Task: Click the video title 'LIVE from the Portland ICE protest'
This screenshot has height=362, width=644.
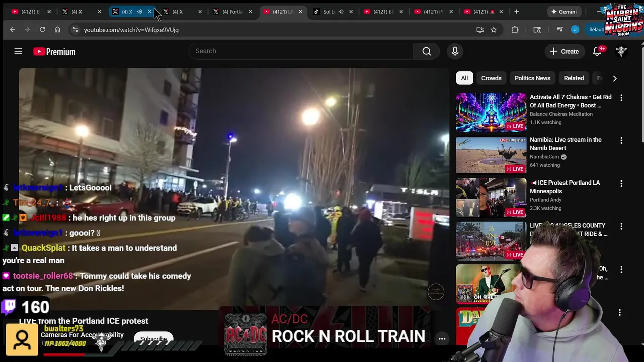Action: pos(84,321)
